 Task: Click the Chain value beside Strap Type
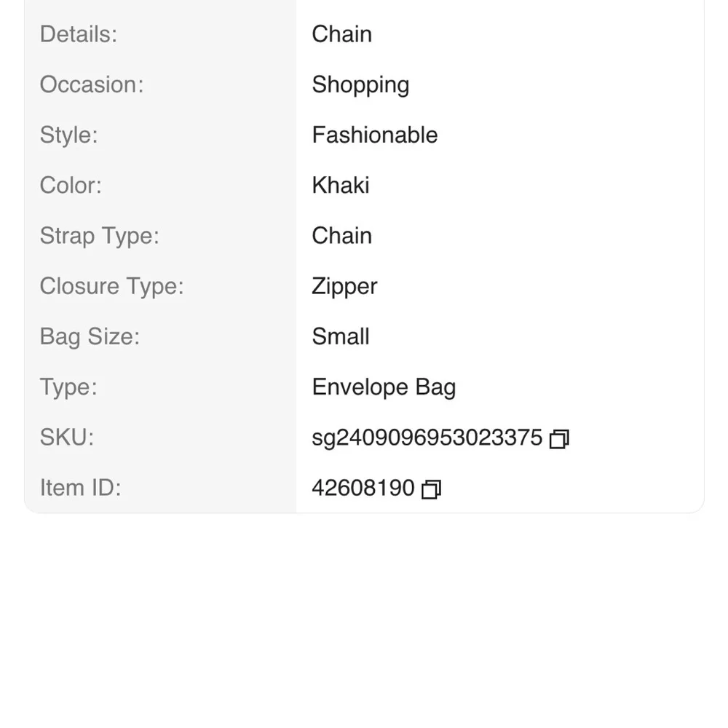[x=341, y=236]
